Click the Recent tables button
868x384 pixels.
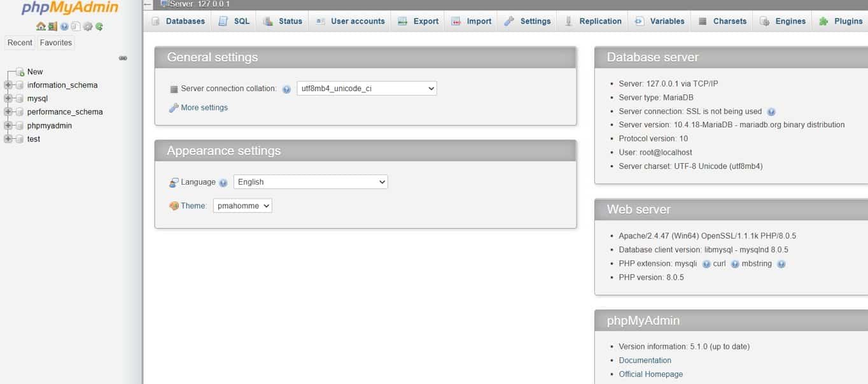pyautogui.click(x=20, y=43)
